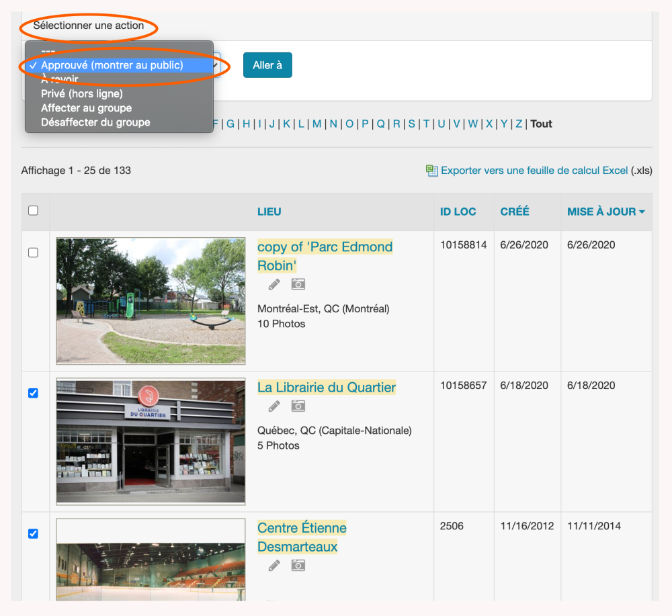The image size is (672, 616).
Task: Open the camera photos icon for La Librairie du Quartier
Action: coord(298,406)
